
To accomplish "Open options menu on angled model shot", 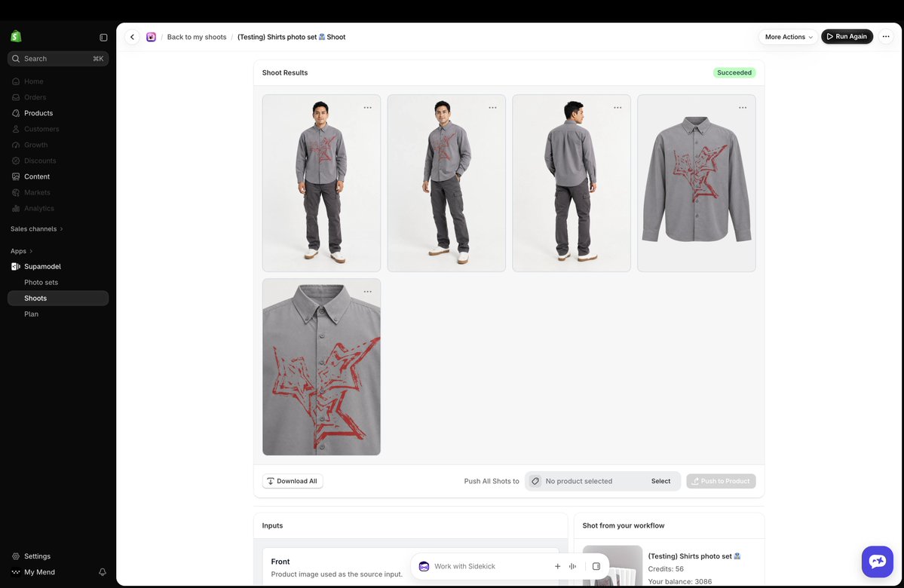I will tap(492, 108).
